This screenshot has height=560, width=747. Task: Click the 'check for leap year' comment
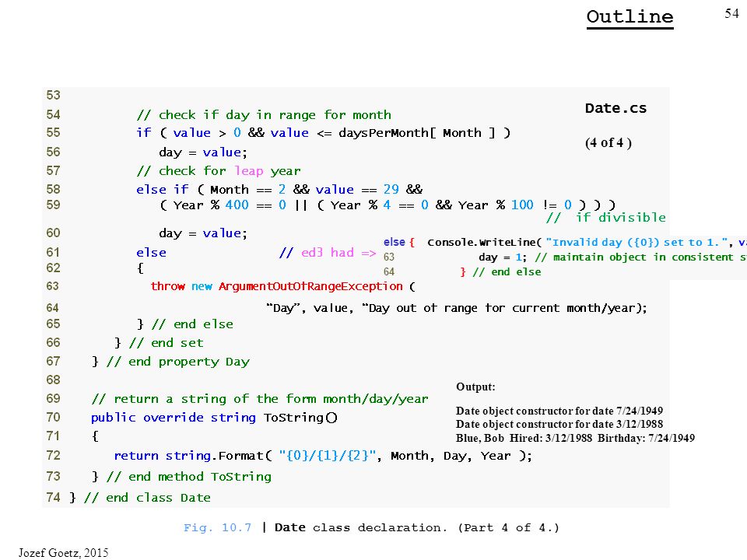(218, 171)
